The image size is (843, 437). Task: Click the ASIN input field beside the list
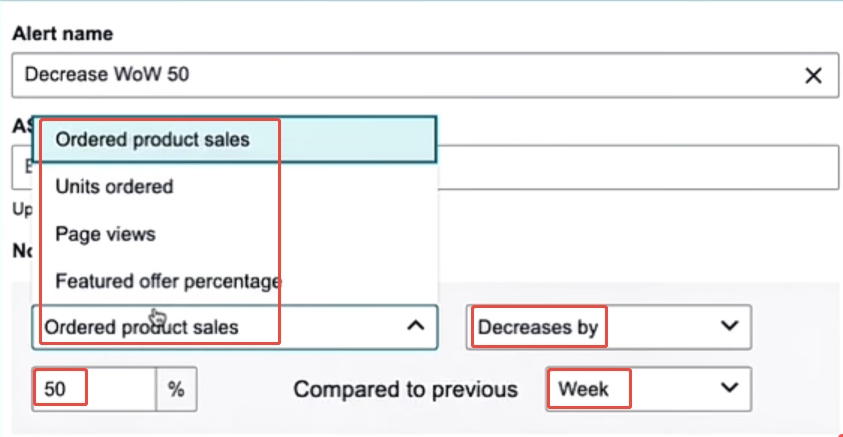(640, 167)
